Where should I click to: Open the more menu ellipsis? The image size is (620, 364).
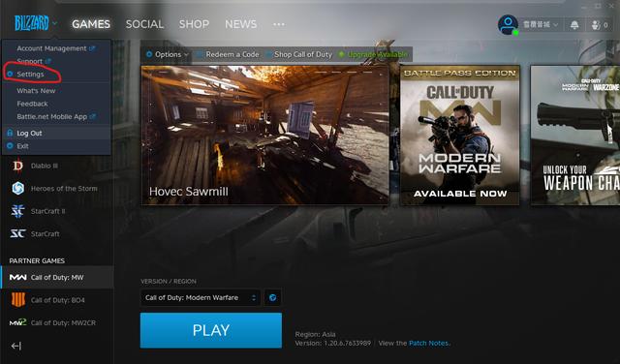[279, 24]
